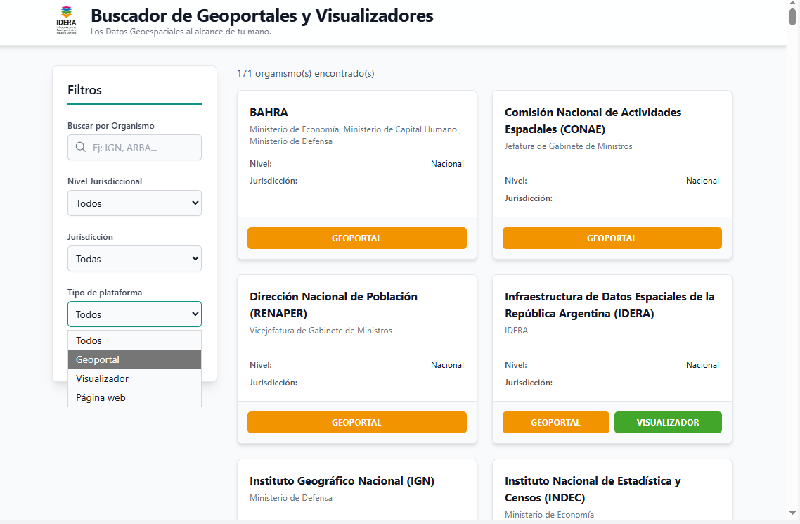Click the Buscador de Geoportales y Visualizadores heading
The height and width of the screenshot is (524, 800).
(262, 16)
